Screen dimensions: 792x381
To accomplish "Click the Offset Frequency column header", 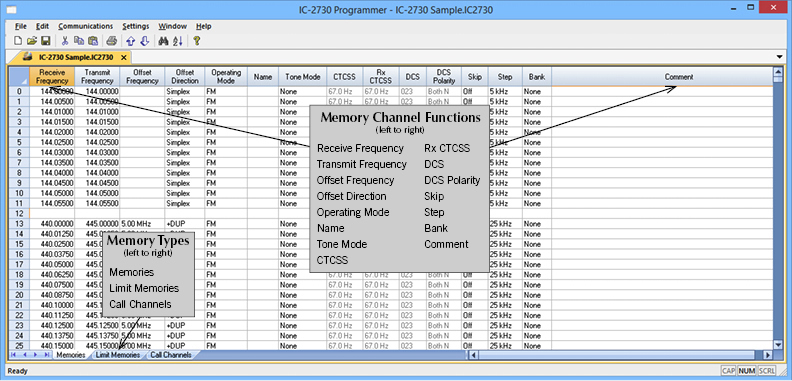I will point(142,77).
